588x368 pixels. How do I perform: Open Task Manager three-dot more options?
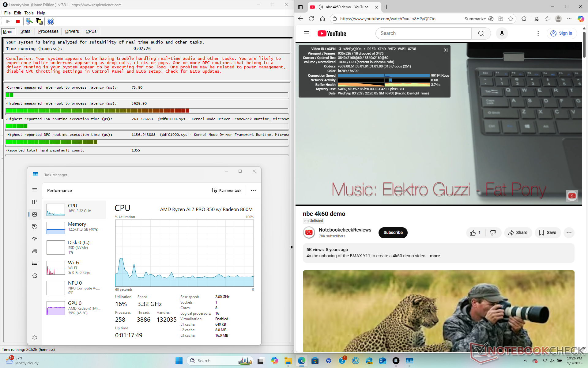pyautogui.click(x=253, y=190)
